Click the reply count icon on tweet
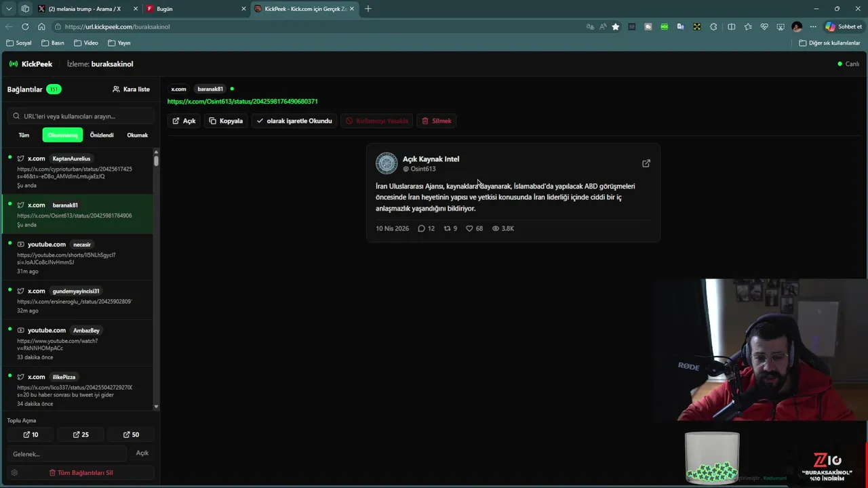This screenshot has width=868, height=488. pos(421,228)
